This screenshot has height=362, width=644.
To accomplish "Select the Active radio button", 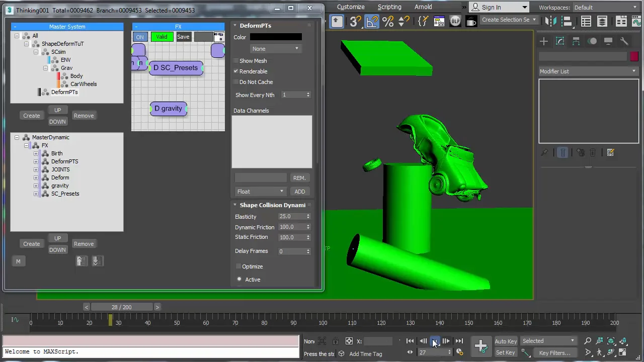I will [x=239, y=279].
